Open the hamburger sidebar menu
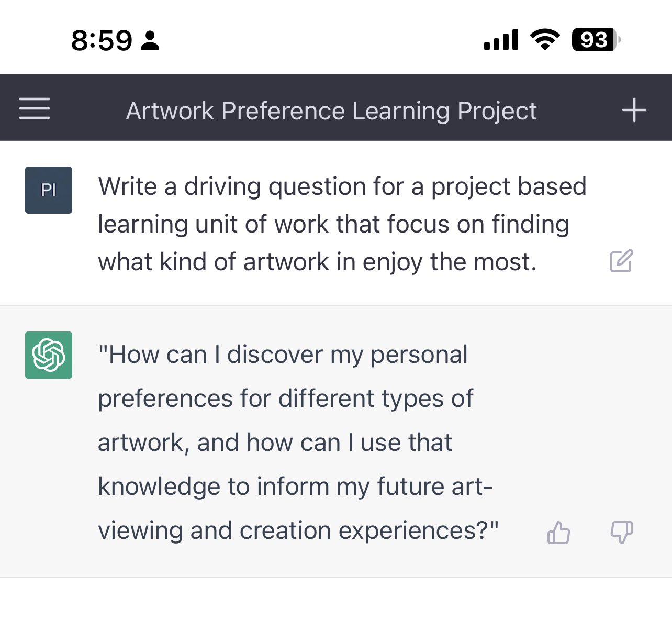Screen dimensions: 672x630 (35, 109)
